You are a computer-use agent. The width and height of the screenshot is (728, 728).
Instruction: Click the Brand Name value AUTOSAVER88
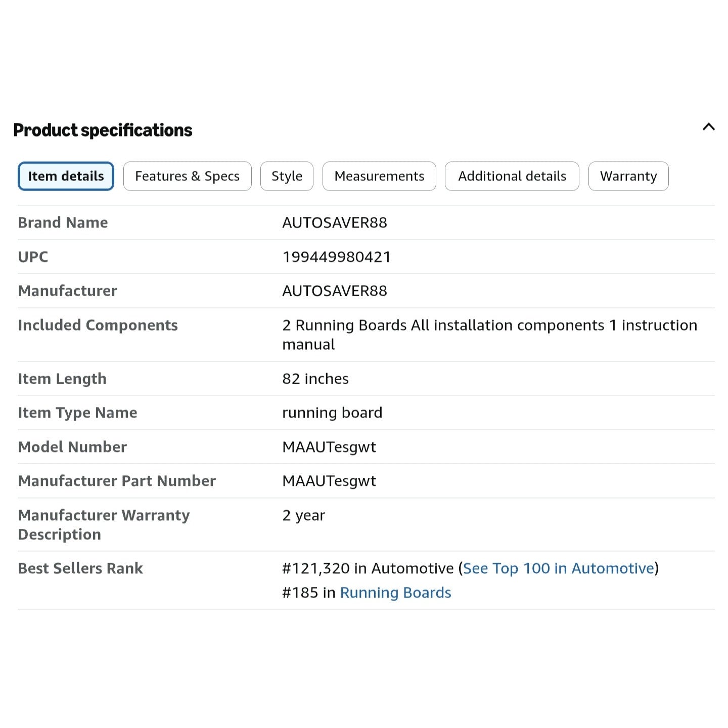(x=335, y=222)
